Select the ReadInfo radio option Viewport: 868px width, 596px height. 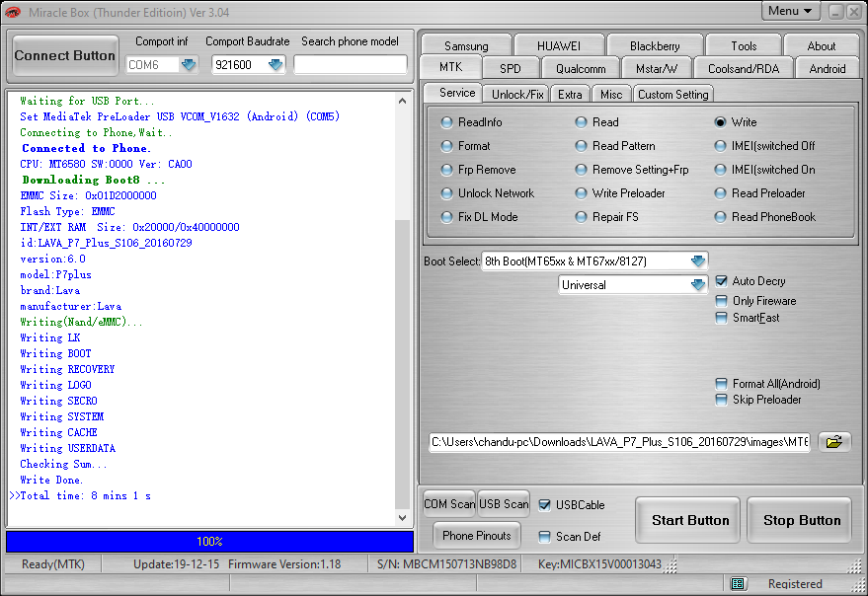tap(446, 122)
